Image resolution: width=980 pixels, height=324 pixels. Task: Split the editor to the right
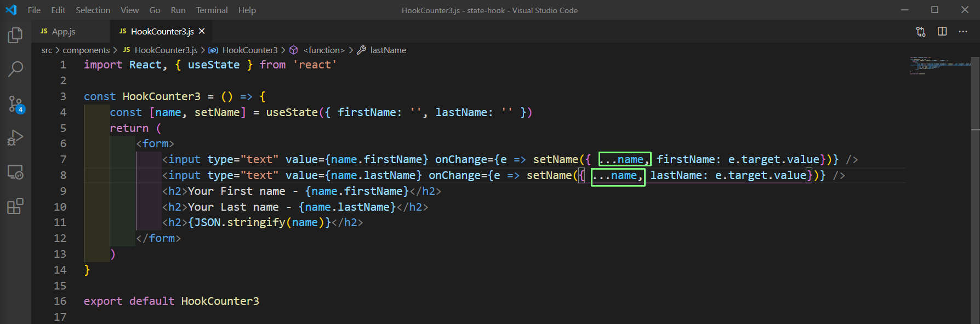click(x=942, y=31)
